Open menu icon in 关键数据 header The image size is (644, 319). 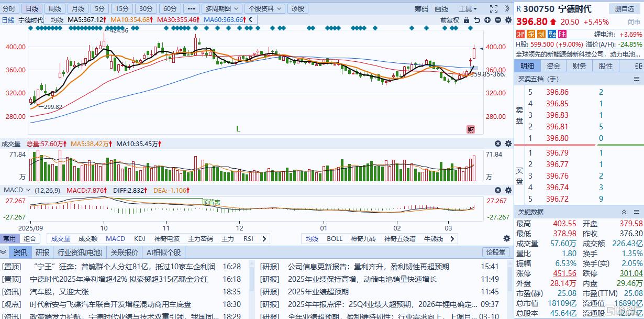pyautogui.click(x=637, y=212)
